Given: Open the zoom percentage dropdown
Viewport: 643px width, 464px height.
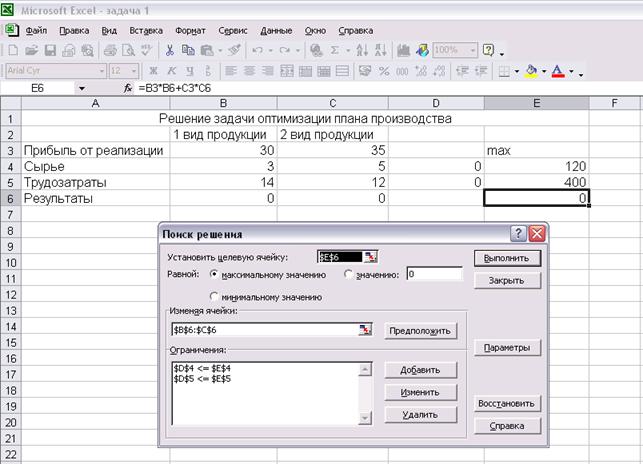Looking at the screenshot, I should [472, 50].
